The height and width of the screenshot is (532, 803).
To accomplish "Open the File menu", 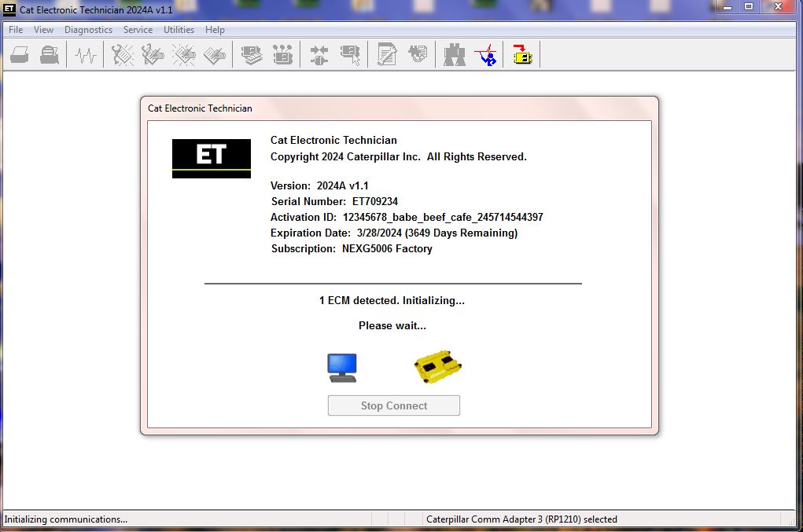I will coord(16,30).
